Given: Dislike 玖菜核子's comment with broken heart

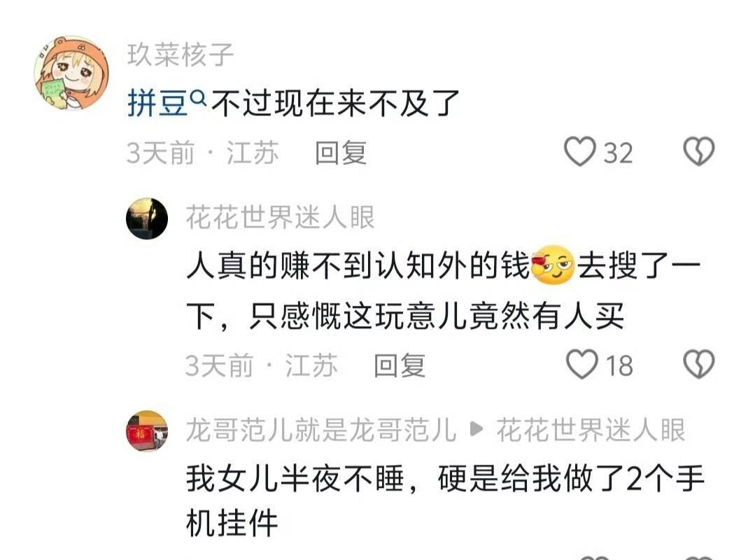Looking at the screenshot, I should pos(699,151).
